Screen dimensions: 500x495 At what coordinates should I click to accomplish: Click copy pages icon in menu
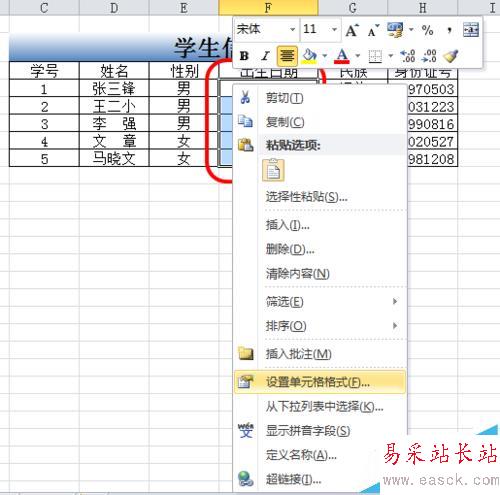coord(245,121)
